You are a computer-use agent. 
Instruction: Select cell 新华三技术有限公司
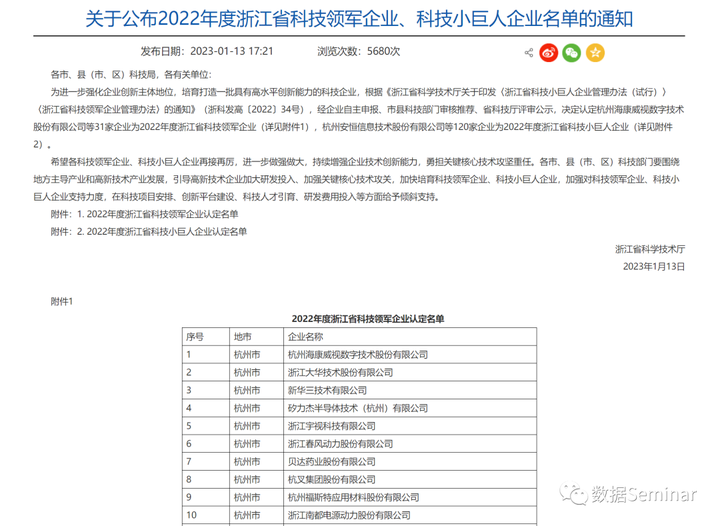point(410,390)
